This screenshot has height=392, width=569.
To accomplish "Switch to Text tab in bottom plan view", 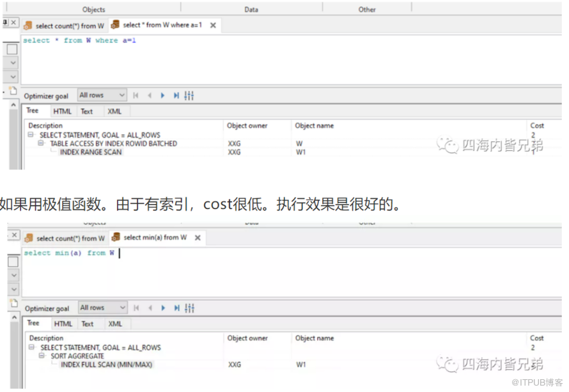I will (88, 324).
